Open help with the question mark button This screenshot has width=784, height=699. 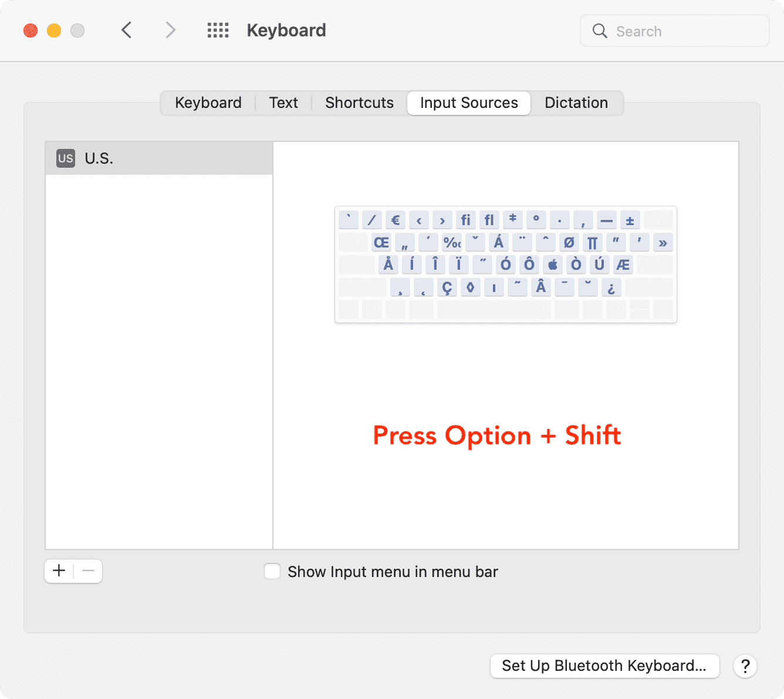(x=745, y=666)
